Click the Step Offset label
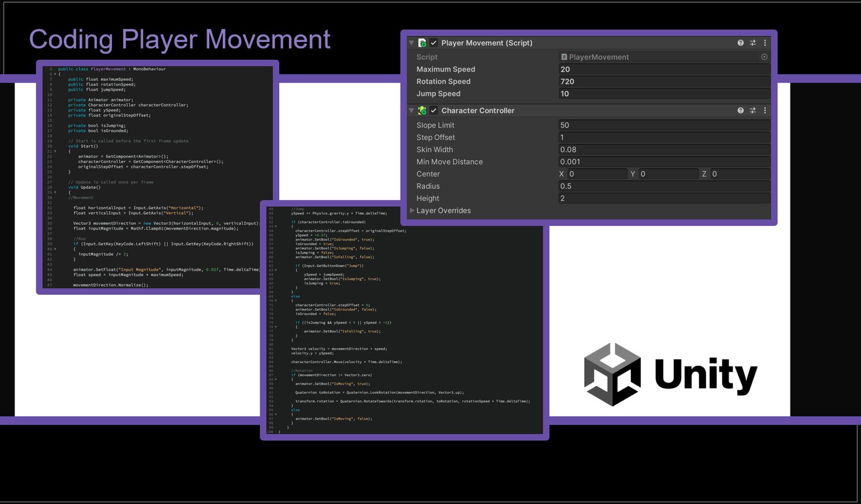 click(x=436, y=138)
